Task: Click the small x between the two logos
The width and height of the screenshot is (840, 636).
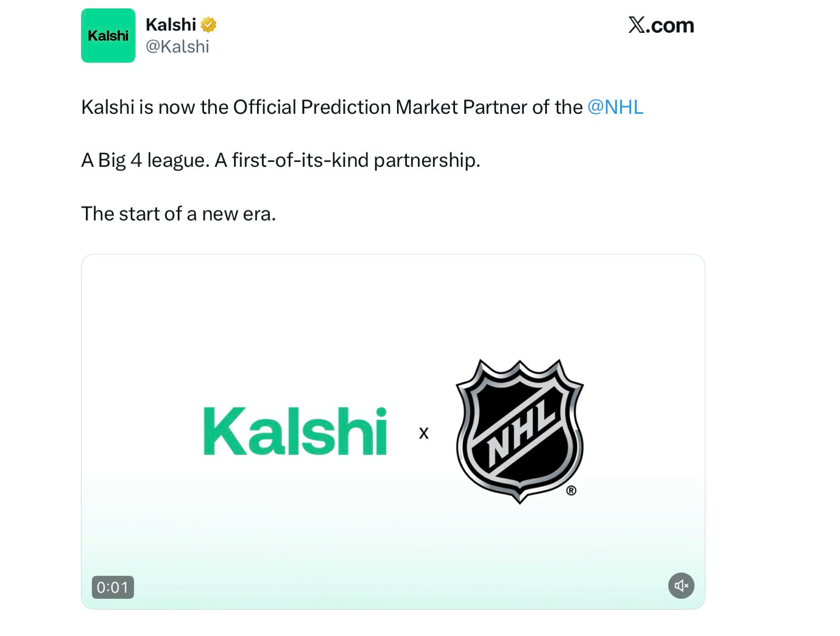Action: coord(424,433)
